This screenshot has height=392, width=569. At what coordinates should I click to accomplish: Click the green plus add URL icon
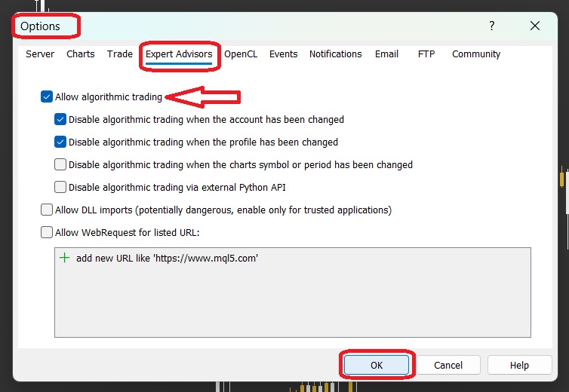tap(65, 258)
